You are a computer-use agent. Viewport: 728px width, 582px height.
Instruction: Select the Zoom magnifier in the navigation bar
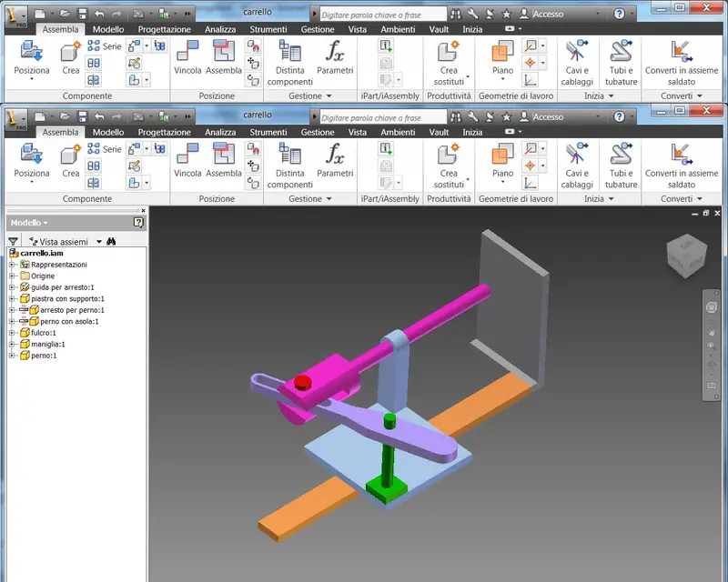(711, 346)
